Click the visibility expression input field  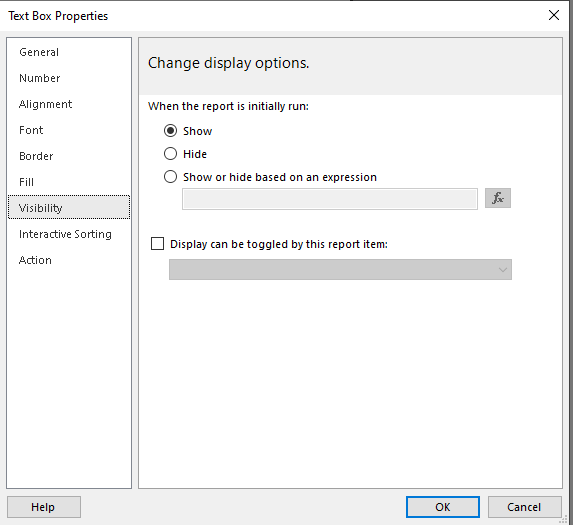[x=330, y=199]
